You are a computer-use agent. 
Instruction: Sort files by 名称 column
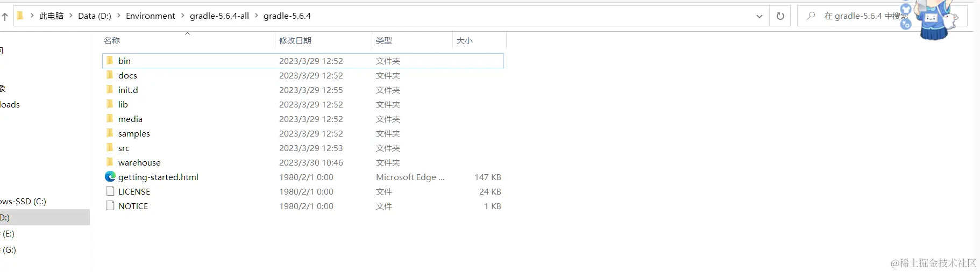coord(112,41)
